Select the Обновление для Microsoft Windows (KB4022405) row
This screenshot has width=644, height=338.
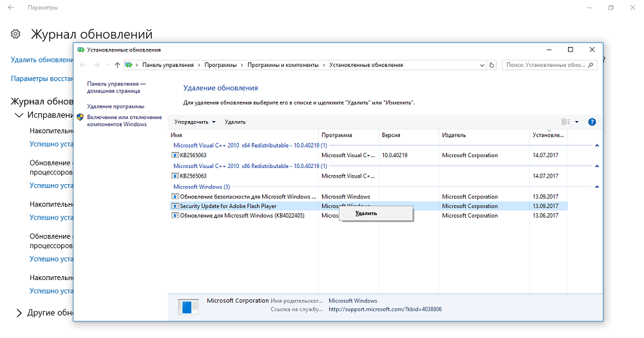click(x=368, y=216)
